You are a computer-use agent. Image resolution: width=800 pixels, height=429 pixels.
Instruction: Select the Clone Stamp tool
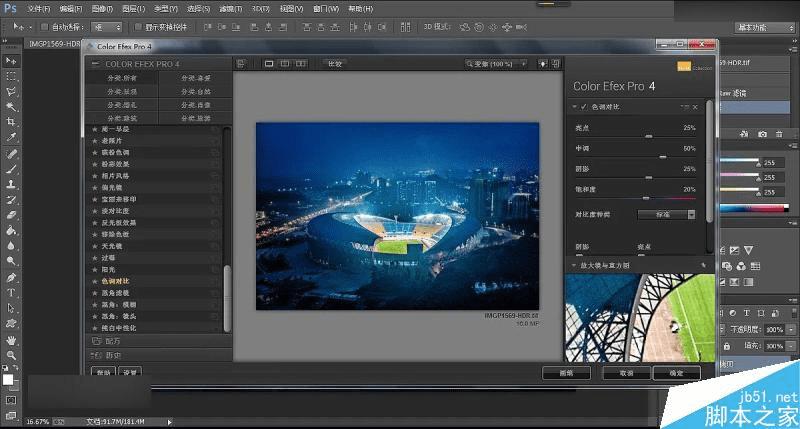[x=11, y=184]
